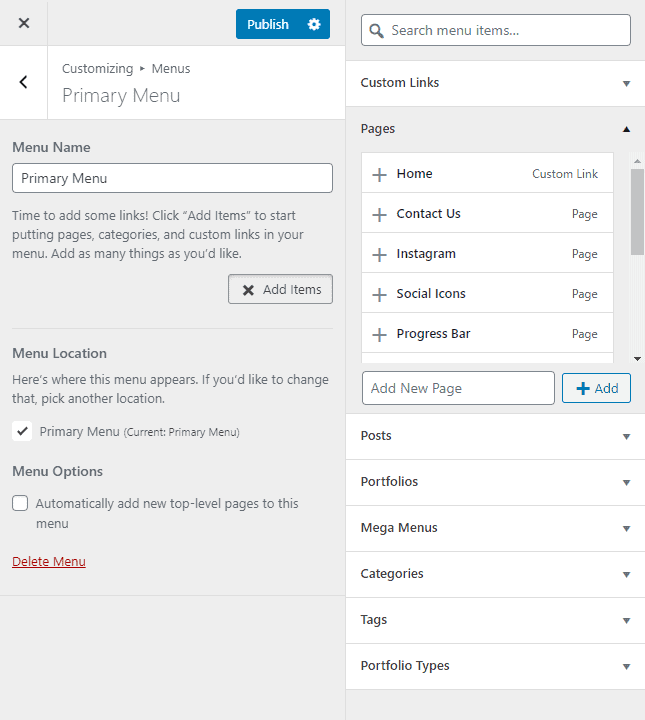Open the Portfolio Types section
This screenshot has height=720, width=645.
coord(495,666)
